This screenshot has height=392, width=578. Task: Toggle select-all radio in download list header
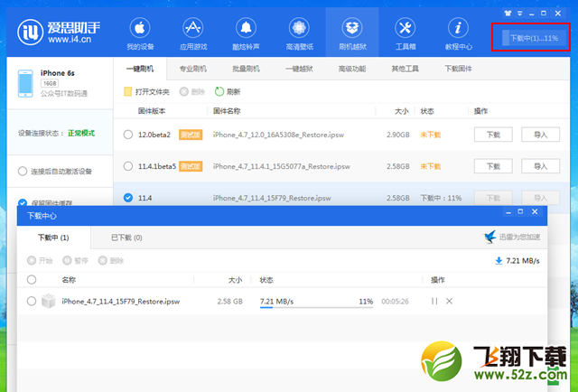tap(32, 280)
